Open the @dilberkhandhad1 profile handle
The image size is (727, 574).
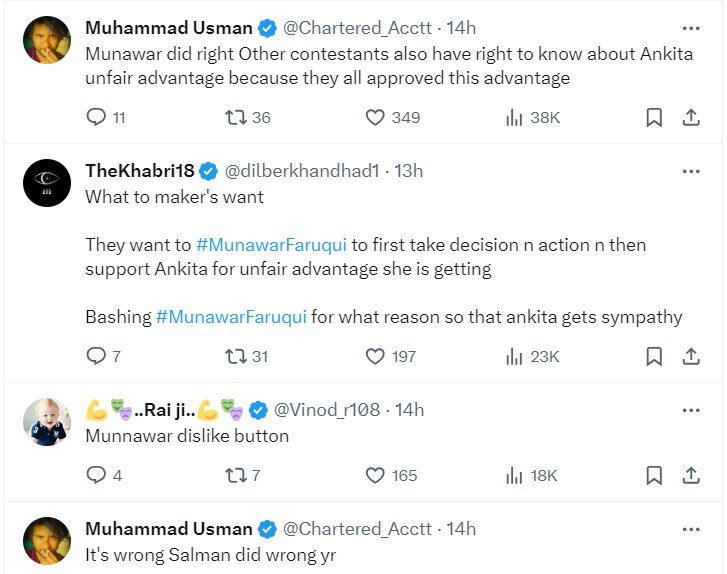(304, 171)
